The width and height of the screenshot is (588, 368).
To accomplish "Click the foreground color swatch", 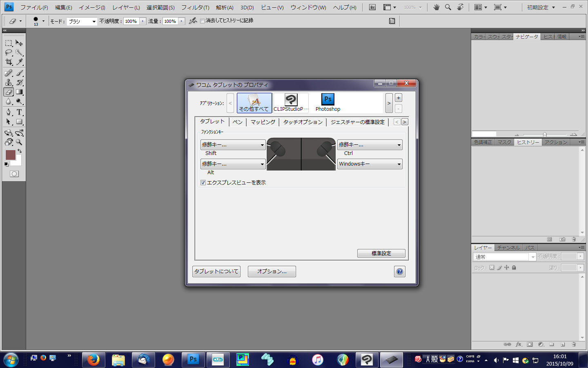I will pyautogui.click(x=10, y=155).
